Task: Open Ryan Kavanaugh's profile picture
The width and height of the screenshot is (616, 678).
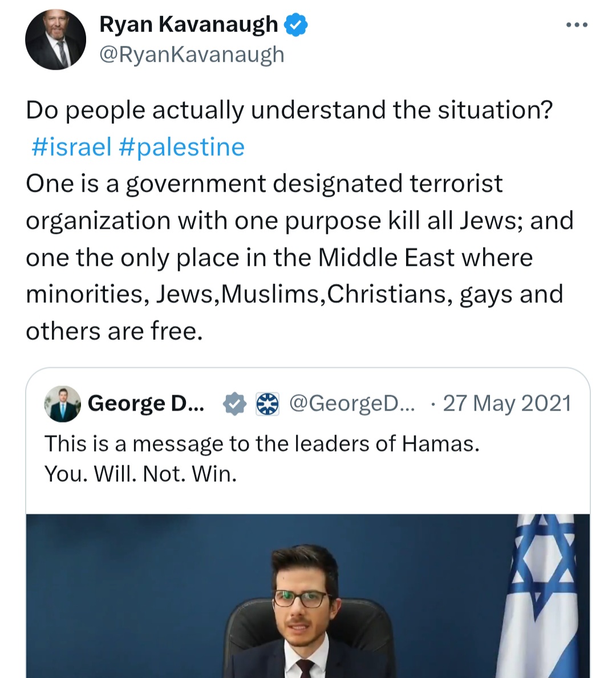Action: (x=55, y=40)
